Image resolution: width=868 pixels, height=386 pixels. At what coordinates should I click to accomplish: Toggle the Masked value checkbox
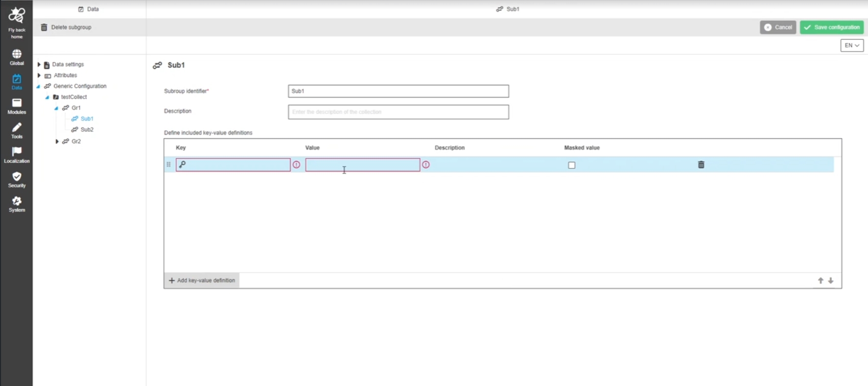pyautogui.click(x=572, y=165)
